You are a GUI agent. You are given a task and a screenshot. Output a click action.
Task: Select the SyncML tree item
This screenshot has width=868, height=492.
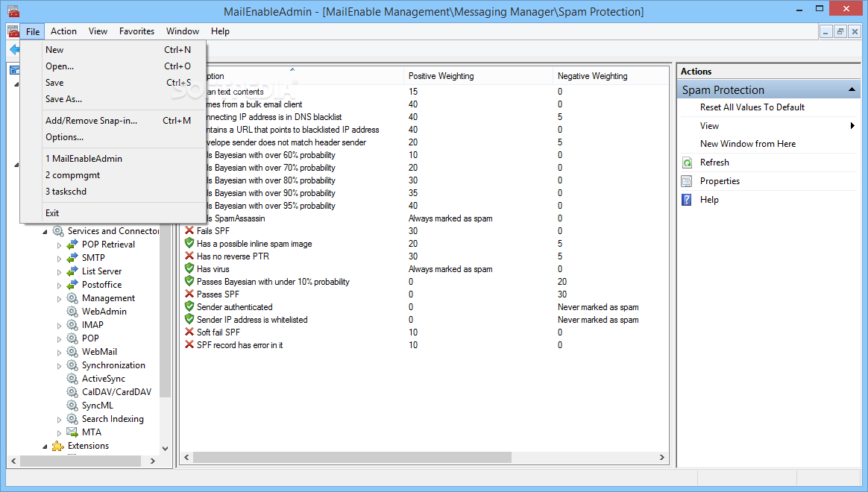98,406
